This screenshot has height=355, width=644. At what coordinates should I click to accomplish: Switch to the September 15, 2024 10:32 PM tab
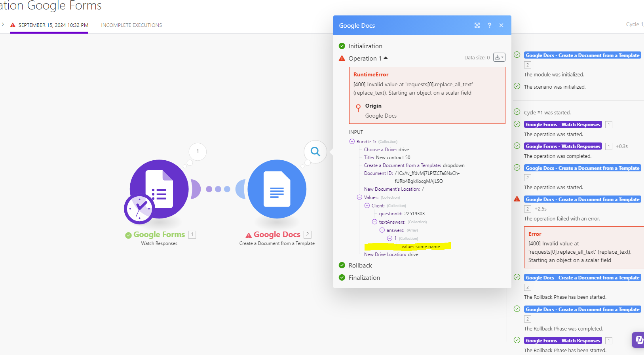[49, 25]
